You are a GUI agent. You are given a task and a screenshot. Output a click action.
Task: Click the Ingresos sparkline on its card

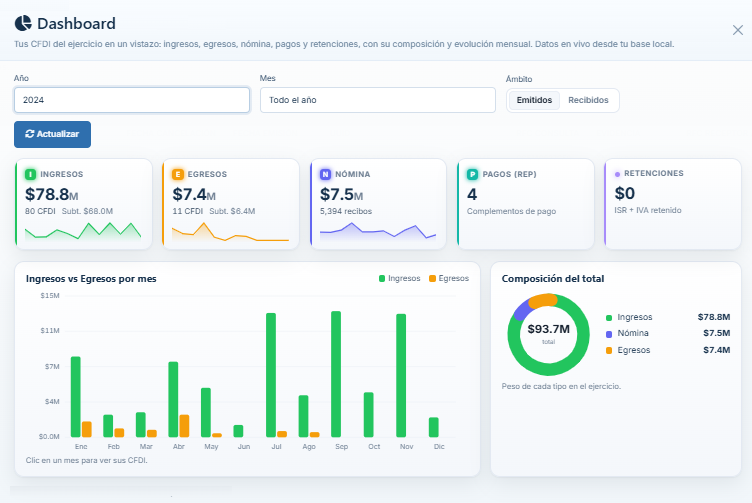pyautogui.click(x=83, y=231)
